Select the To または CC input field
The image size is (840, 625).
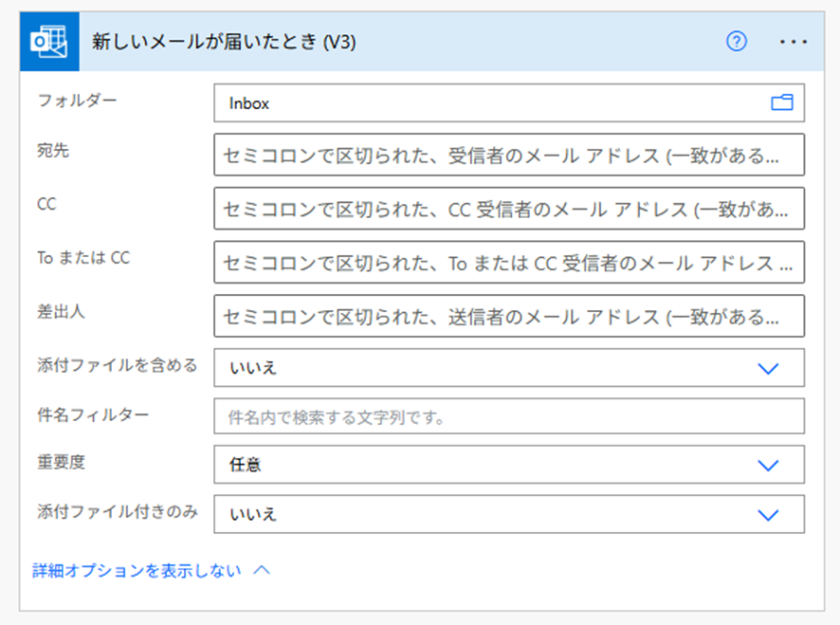tap(508, 263)
